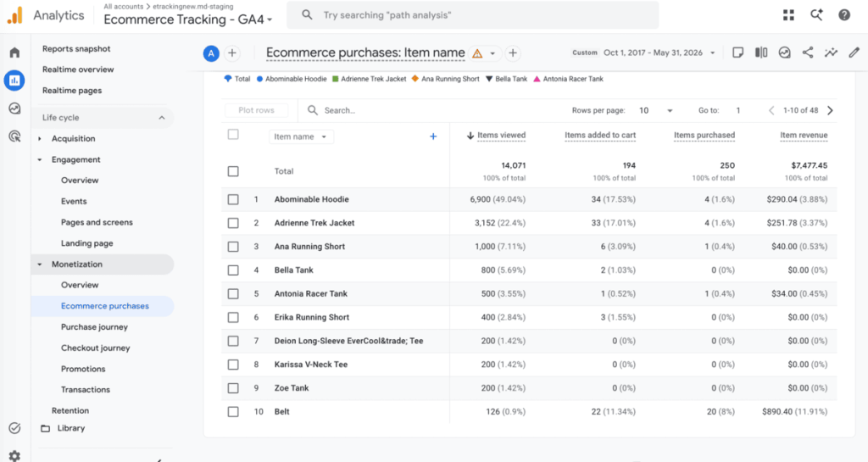Add comparison with plus next to A badge

(232, 53)
